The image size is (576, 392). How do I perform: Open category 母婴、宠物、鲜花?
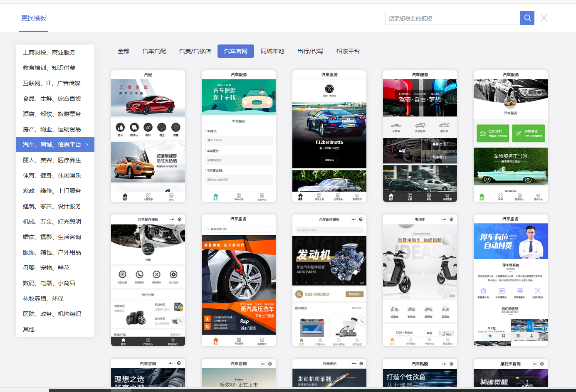coord(55,268)
